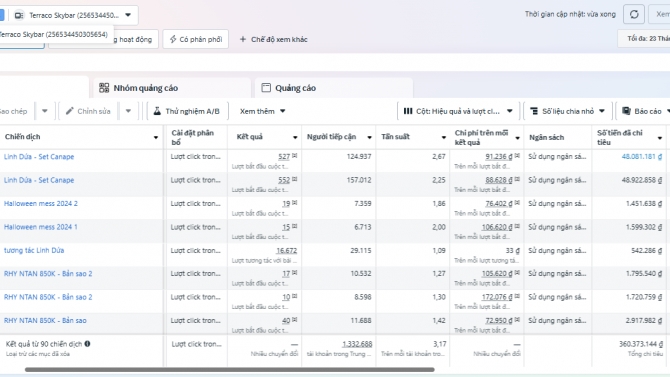This screenshot has width=670, height=377.
Task: Click the total reach 1.332.688
Action: coord(357,344)
